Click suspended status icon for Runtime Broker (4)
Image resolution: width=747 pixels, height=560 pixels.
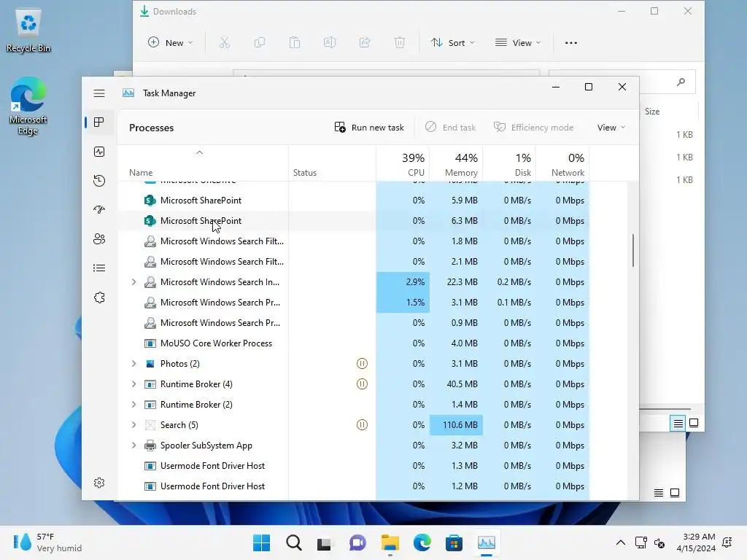(362, 384)
